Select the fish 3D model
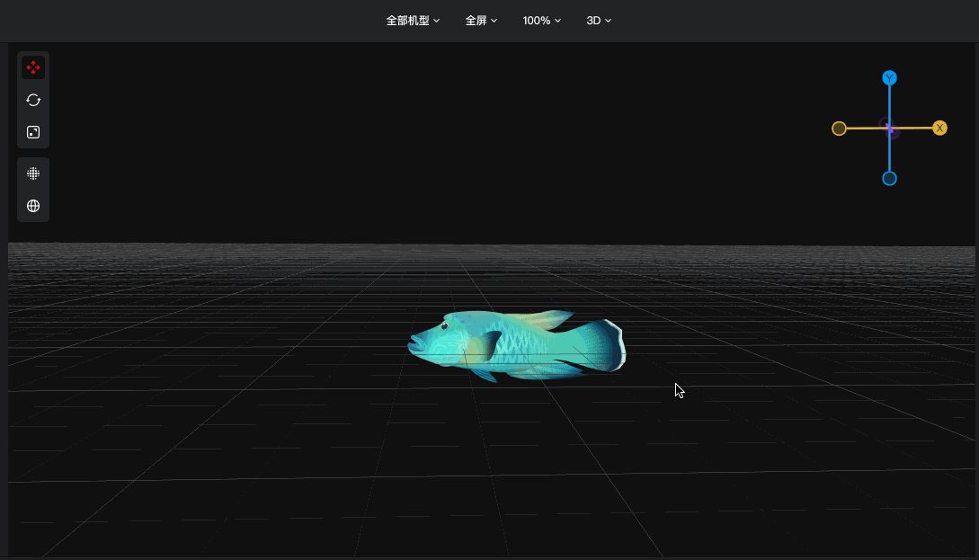The height and width of the screenshot is (560, 979). pyautogui.click(x=516, y=345)
